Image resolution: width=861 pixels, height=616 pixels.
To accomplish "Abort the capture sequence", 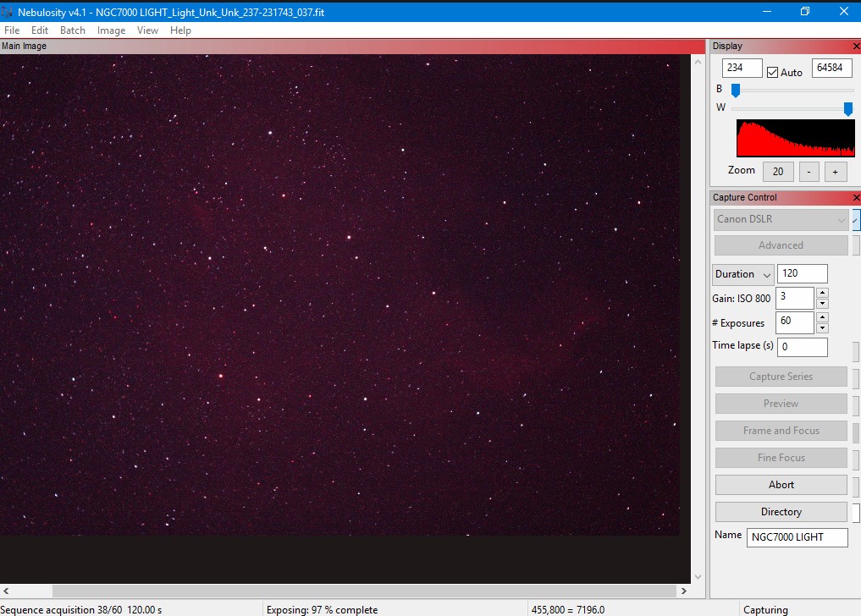I will click(781, 485).
